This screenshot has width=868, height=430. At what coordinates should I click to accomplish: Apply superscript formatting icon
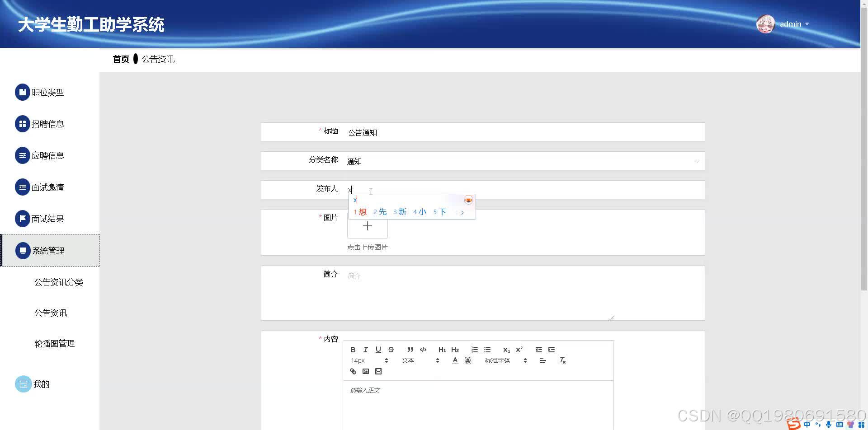tap(519, 349)
